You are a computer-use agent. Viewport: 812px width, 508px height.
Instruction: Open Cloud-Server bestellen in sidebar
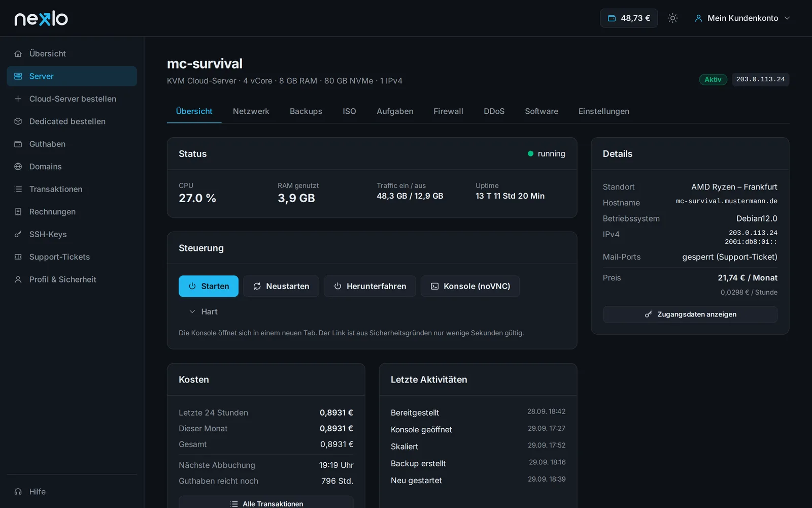pos(72,99)
